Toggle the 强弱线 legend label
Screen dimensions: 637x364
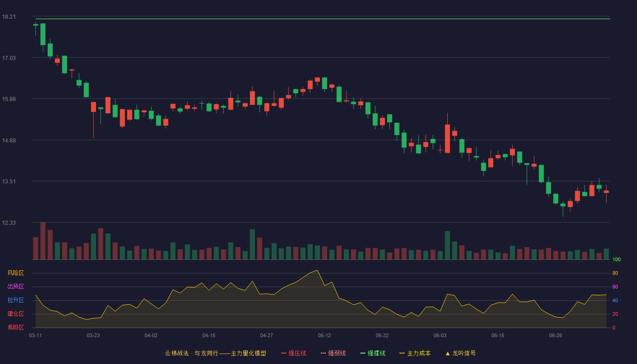pos(337,353)
